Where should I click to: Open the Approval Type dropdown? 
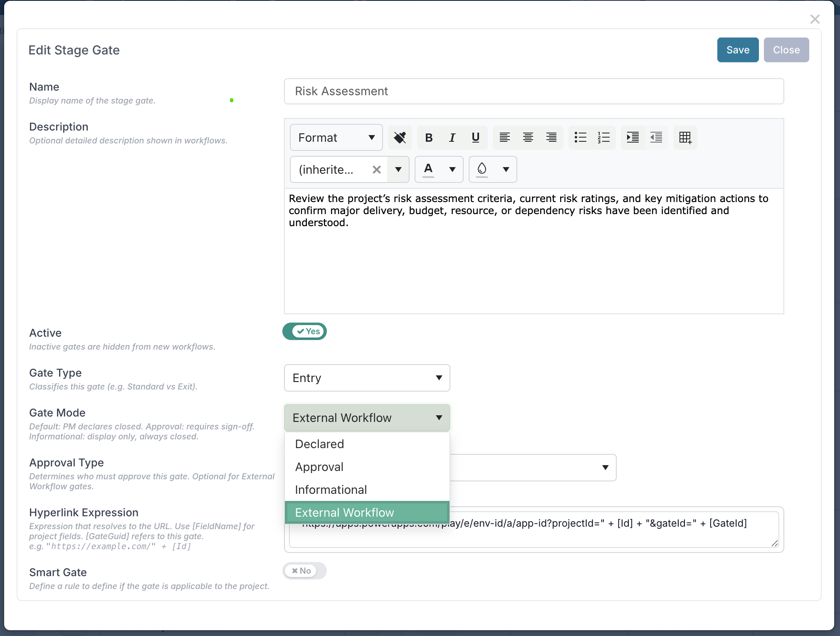click(x=533, y=468)
